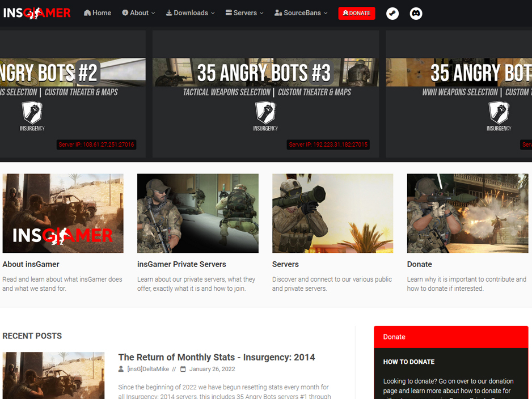Click the Home icon in navigation bar
The image size is (532, 399).
click(x=87, y=13)
